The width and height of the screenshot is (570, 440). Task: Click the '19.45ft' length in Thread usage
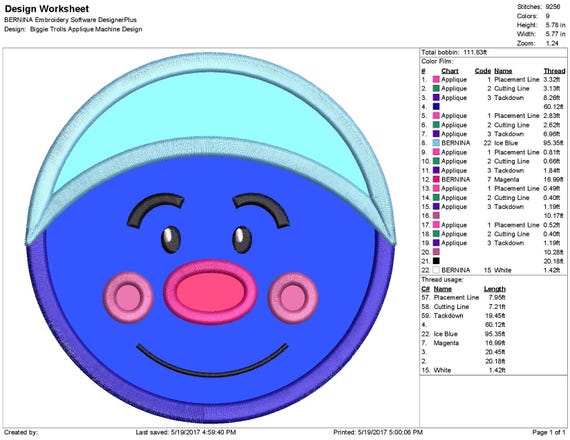[x=495, y=316]
